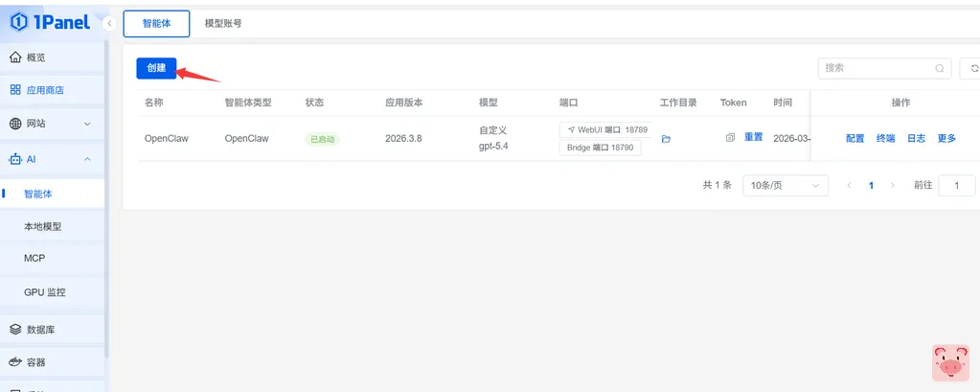Click 更多 for OpenClaw

[946, 138]
